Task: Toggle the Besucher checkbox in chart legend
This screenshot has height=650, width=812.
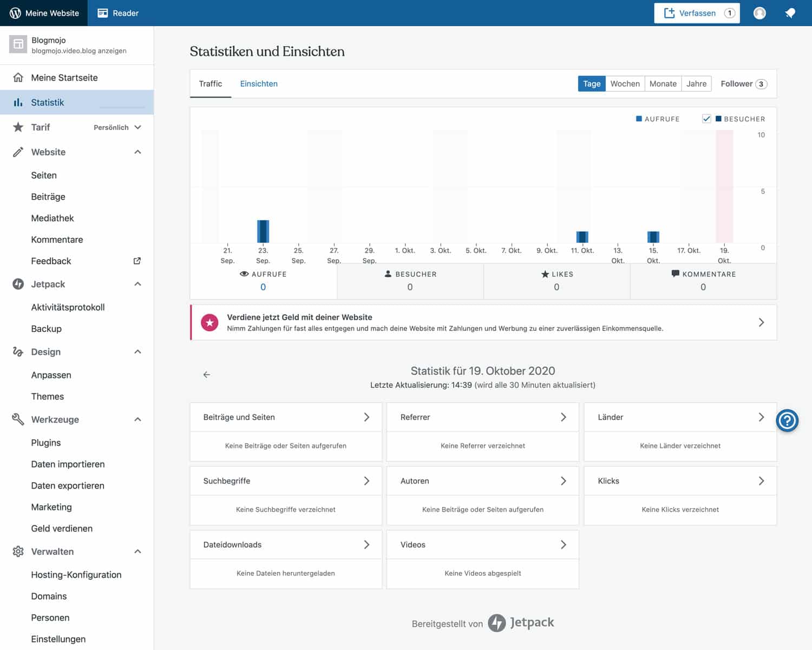Action: [706, 119]
